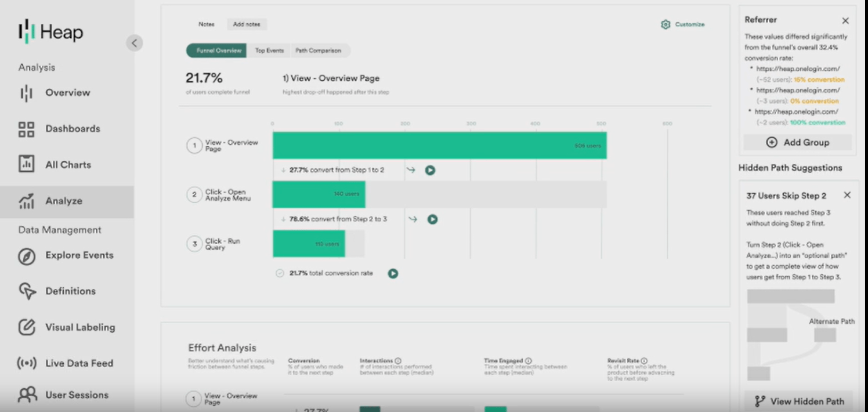
Task: Open User Sessions in sidebar
Action: coord(77,395)
